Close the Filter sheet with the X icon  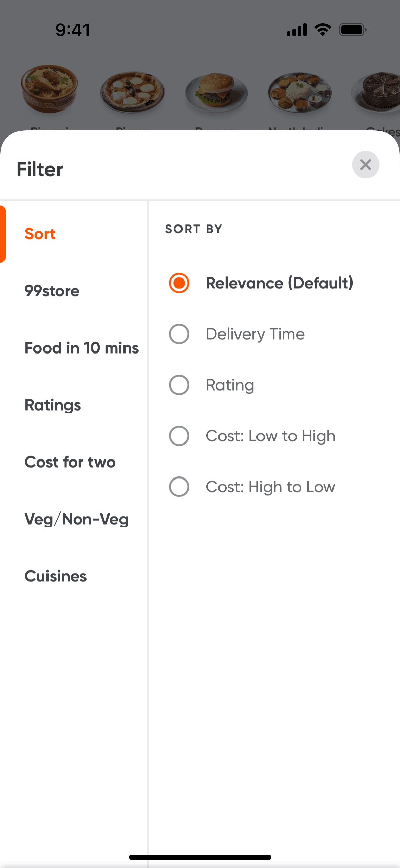(x=365, y=165)
